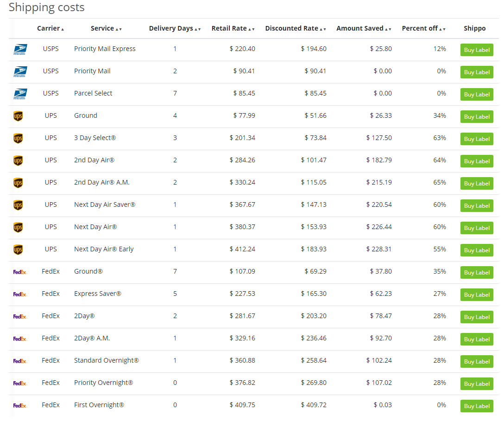Viewport: 504px width, 422px height.
Task: Sort table by Percent off column
Action: coord(424,28)
